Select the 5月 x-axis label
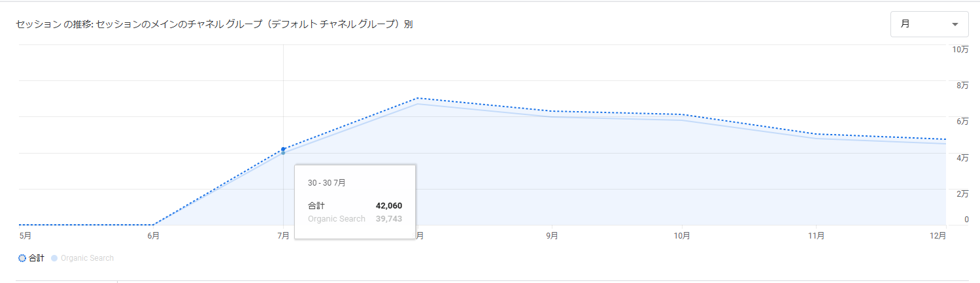The image size is (980, 283). point(25,235)
